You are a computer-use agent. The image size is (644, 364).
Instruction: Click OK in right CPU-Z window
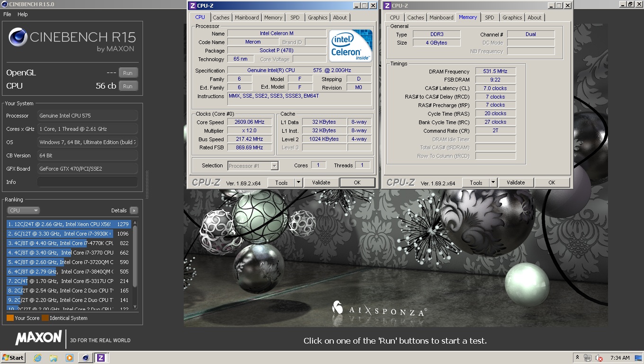[x=552, y=182]
